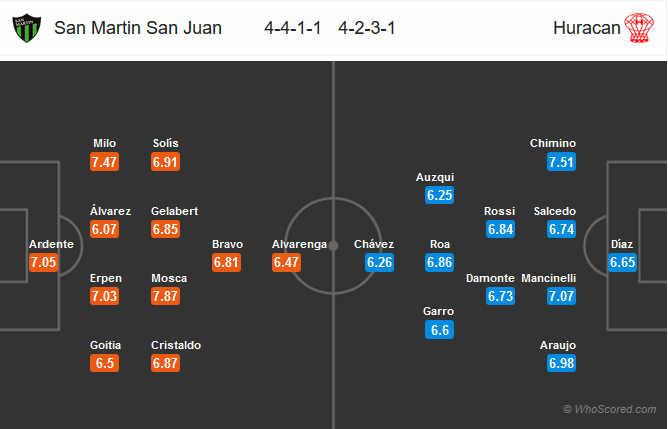This screenshot has height=429, width=668.
Task: Click the Huracan balloon crest icon
Action: pyautogui.click(x=639, y=28)
